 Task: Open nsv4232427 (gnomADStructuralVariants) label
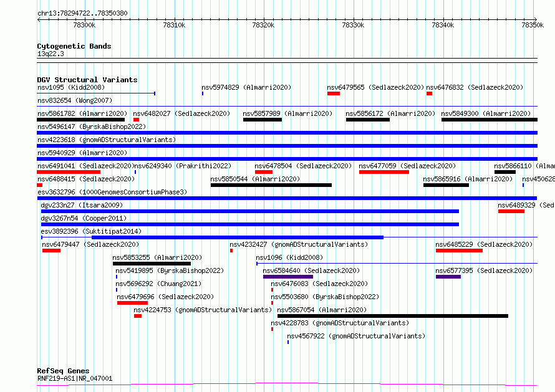click(x=299, y=244)
